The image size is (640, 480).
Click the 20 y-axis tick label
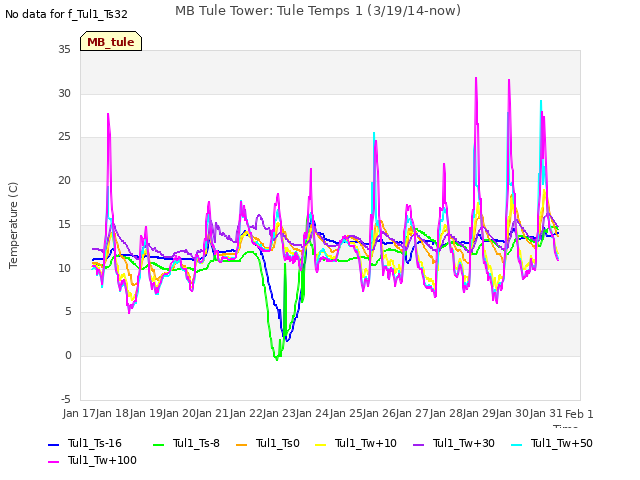coord(64,180)
